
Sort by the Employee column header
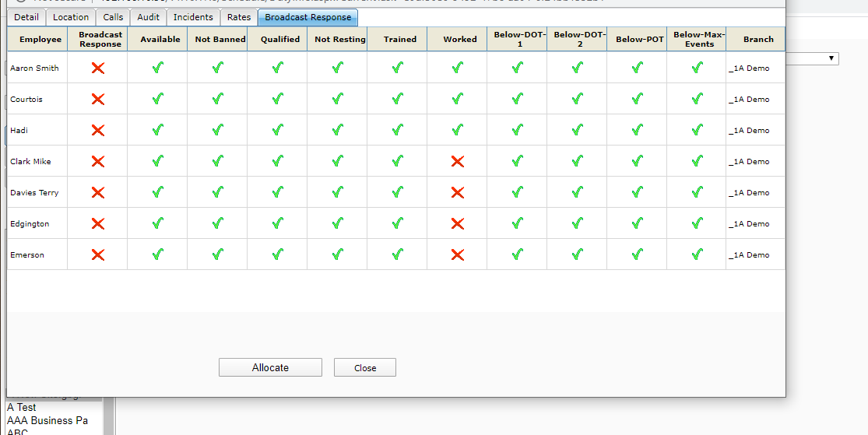point(40,40)
